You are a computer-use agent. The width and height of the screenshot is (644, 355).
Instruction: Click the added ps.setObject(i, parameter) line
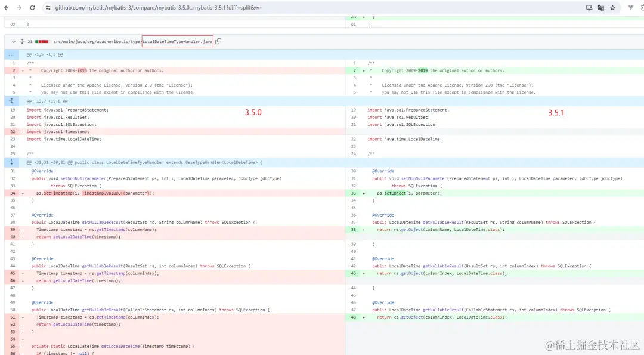494,193
